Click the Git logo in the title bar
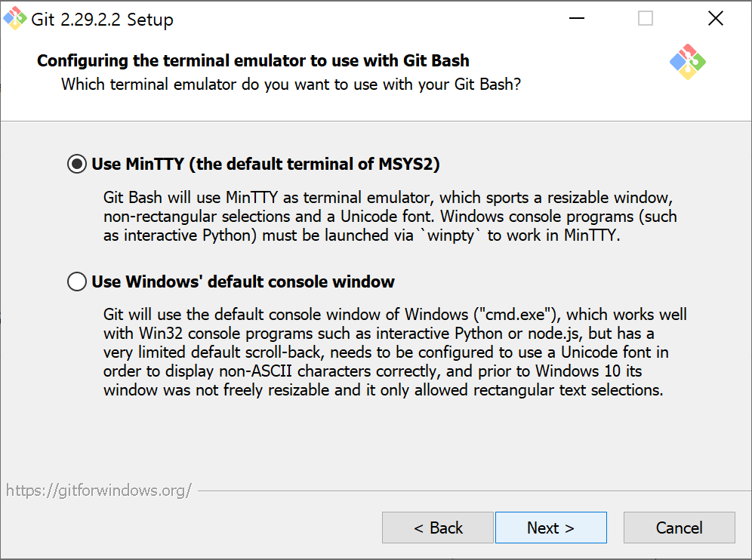 [x=15, y=18]
